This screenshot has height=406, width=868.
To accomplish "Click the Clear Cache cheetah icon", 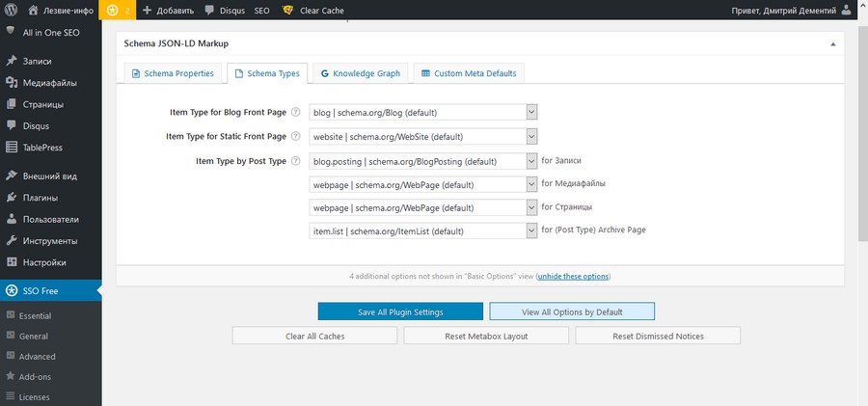I will click(287, 10).
